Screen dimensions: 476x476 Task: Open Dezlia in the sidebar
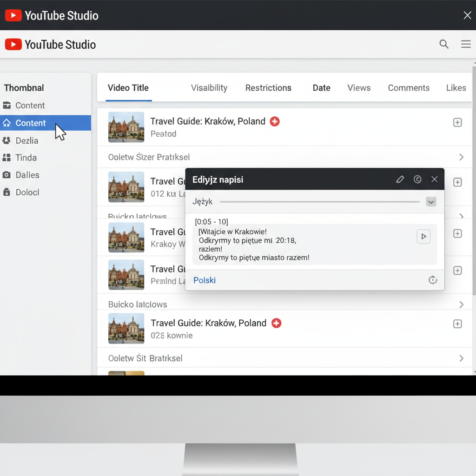[x=26, y=140]
